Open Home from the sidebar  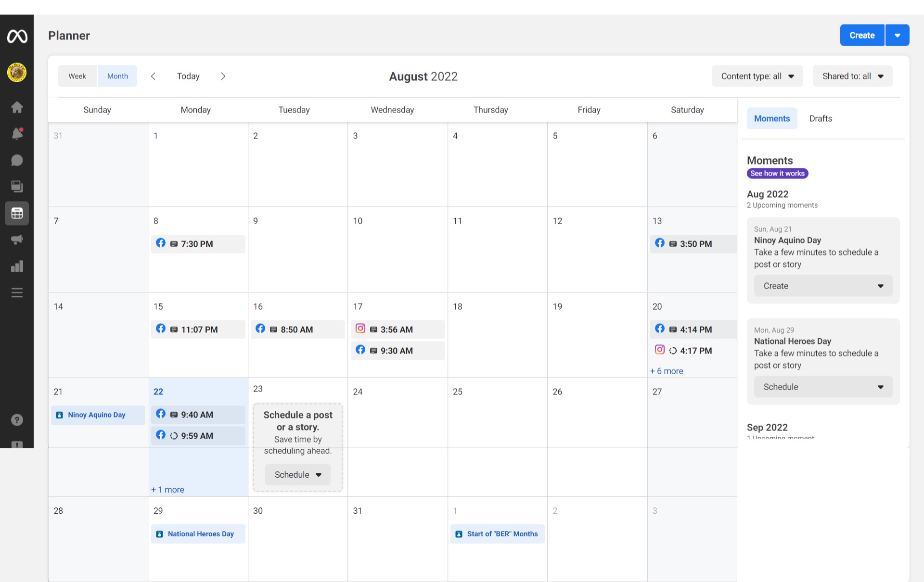(x=17, y=107)
